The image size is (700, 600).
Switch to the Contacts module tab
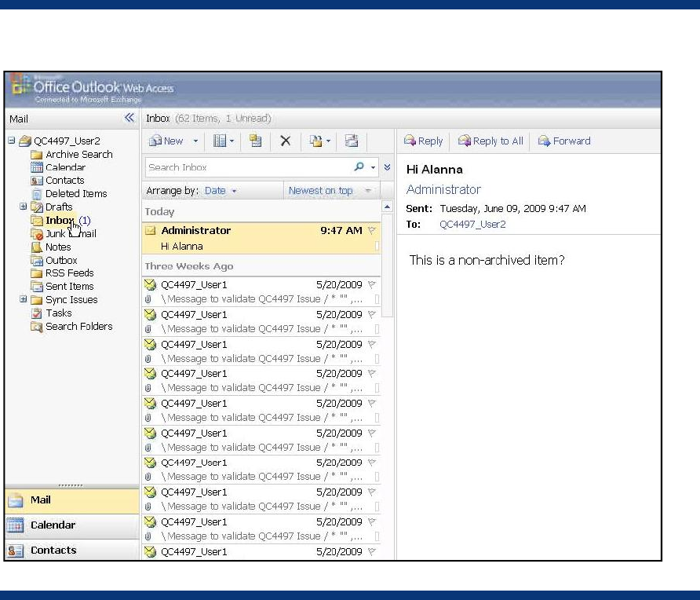[x=72, y=551]
